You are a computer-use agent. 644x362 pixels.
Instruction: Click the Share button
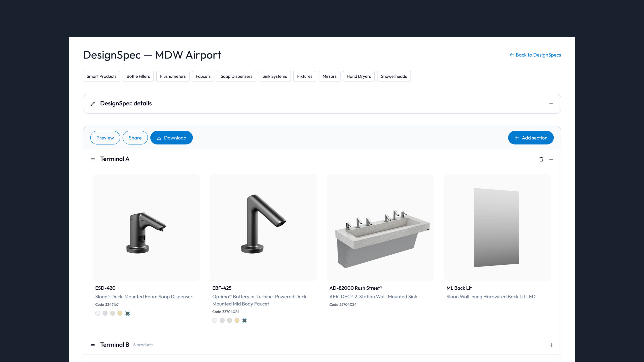pos(135,138)
